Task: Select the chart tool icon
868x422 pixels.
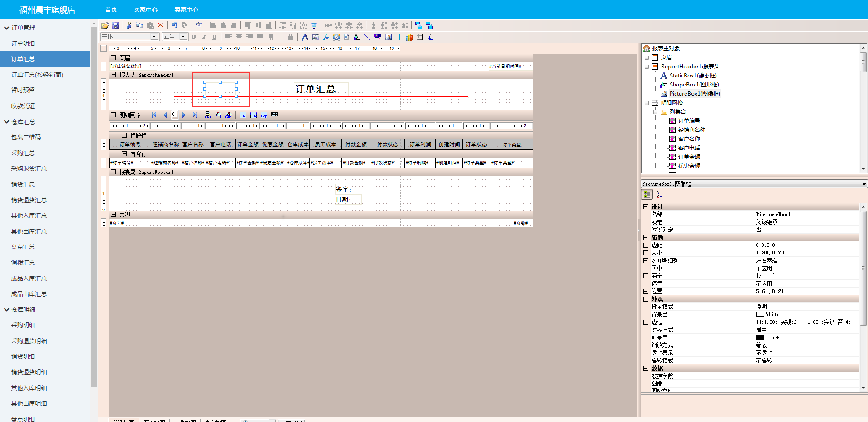Action: (x=409, y=37)
